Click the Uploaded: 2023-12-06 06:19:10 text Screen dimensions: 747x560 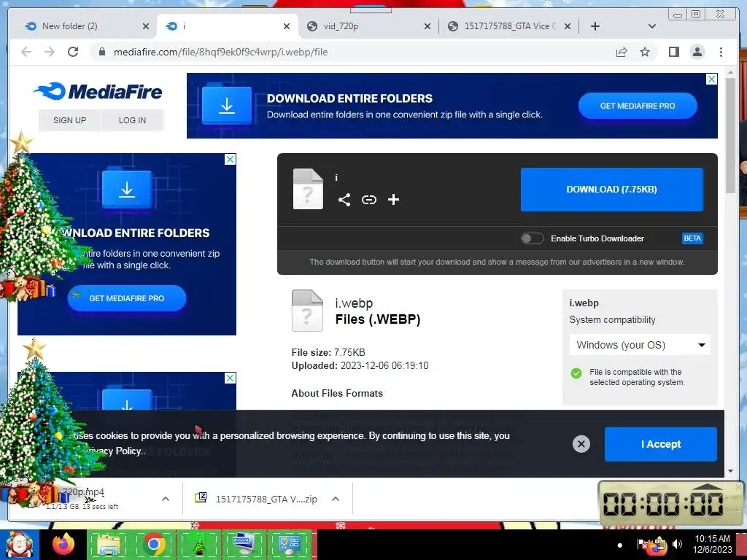[360, 366]
